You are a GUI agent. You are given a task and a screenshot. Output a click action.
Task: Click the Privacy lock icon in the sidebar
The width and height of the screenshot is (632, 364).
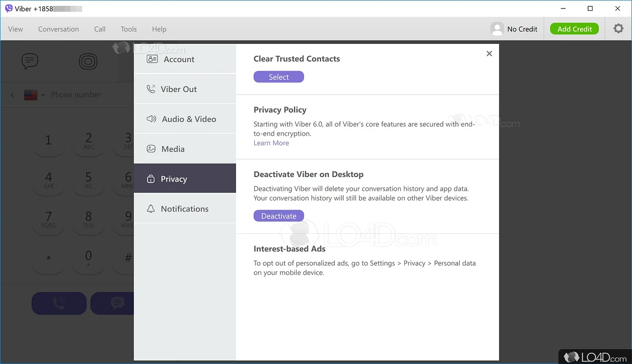click(151, 179)
